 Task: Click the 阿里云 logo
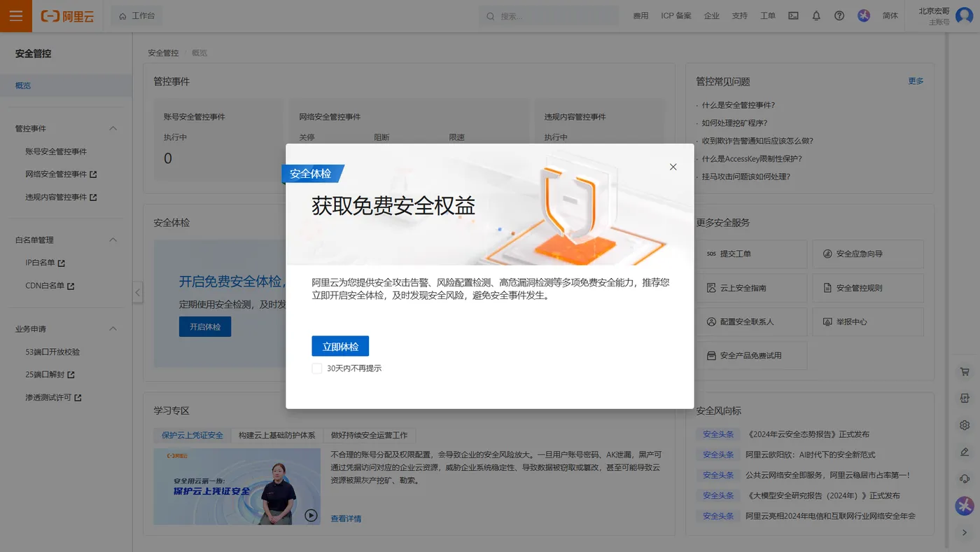pos(67,16)
